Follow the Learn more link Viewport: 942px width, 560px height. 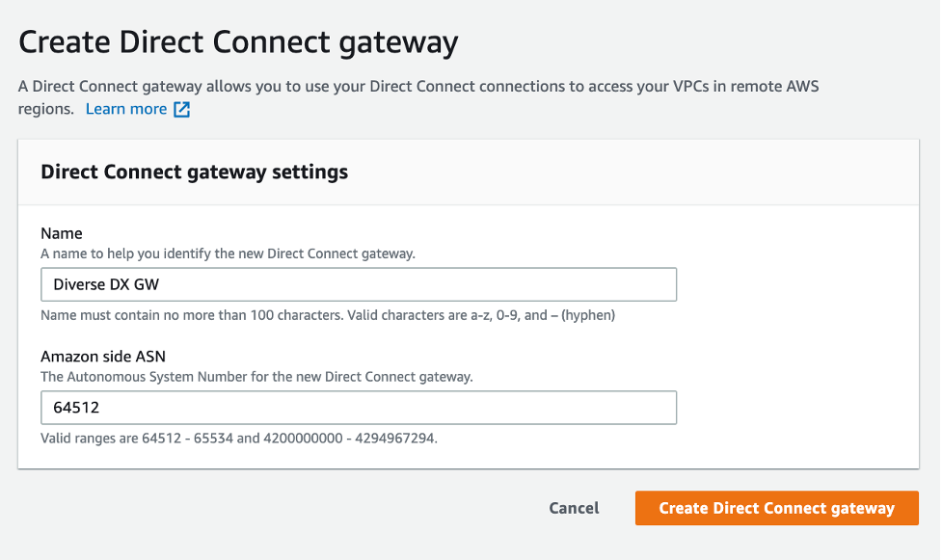coord(126,109)
